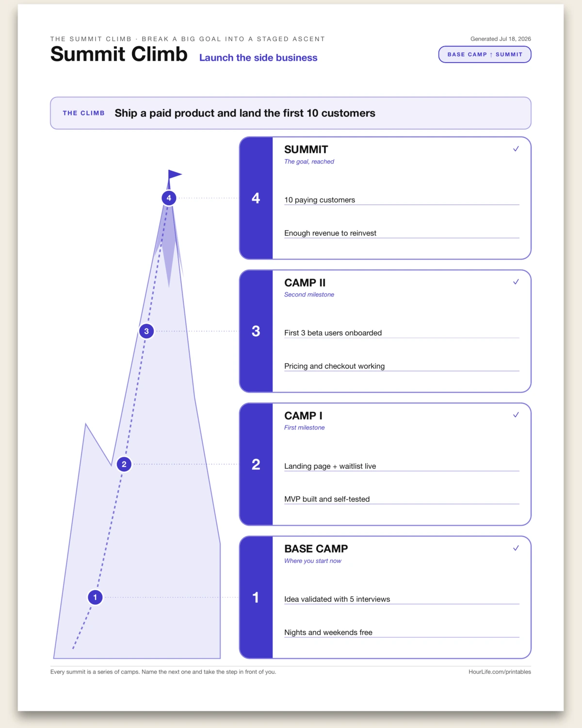Screen dimensions: 582x728
Task: Click the Pricing and checkout working line
Action: (x=402, y=366)
